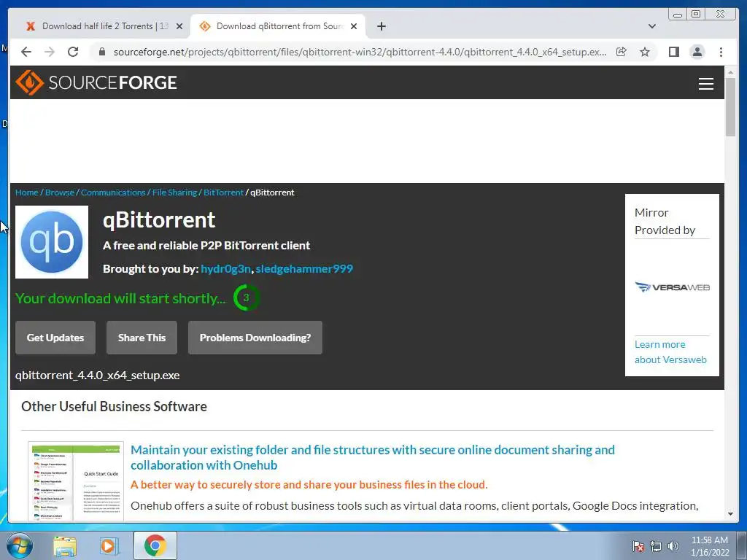Screen dimensions: 747x560
Task: Open sledgehammer999 author link
Action: 304,268
